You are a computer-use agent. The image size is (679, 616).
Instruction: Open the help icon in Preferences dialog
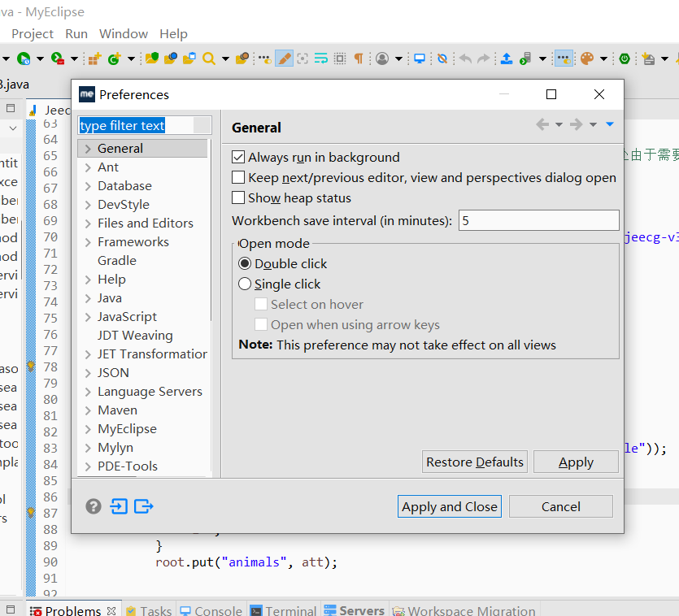(93, 506)
